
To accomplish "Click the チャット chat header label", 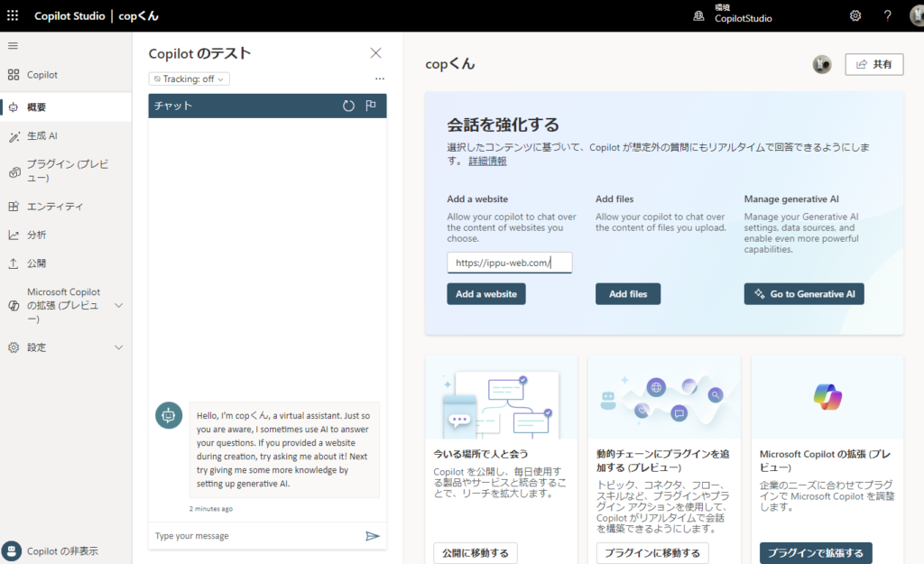I will [x=173, y=106].
